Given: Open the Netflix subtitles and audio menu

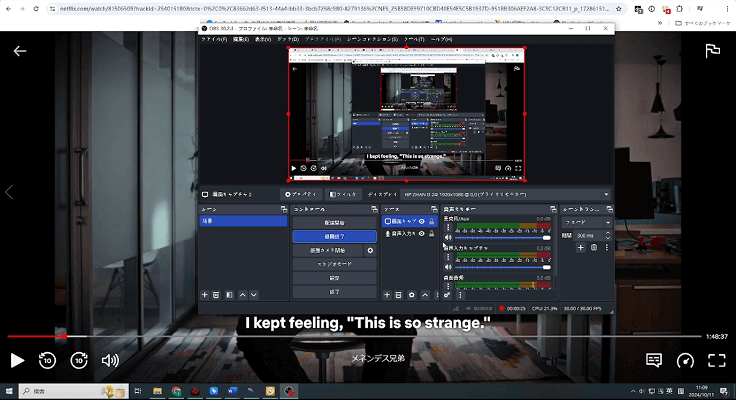Looking at the screenshot, I should [653, 360].
